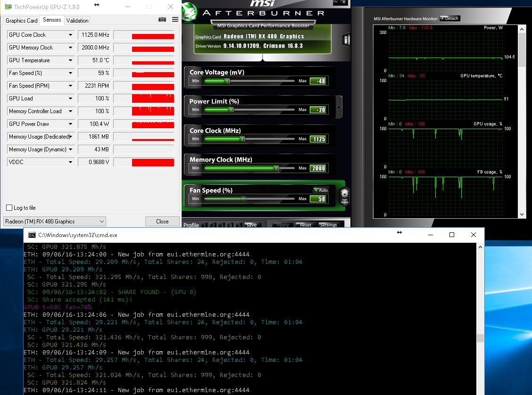Click the Core Clock value field 1125

coord(319,139)
